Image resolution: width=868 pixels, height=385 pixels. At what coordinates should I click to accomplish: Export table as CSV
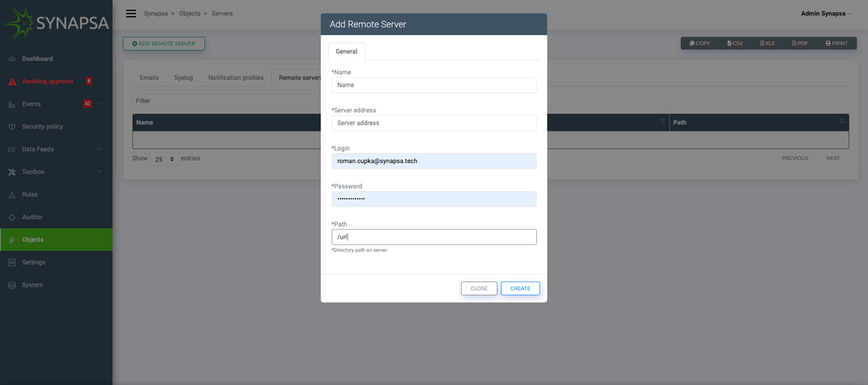pyautogui.click(x=735, y=43)
